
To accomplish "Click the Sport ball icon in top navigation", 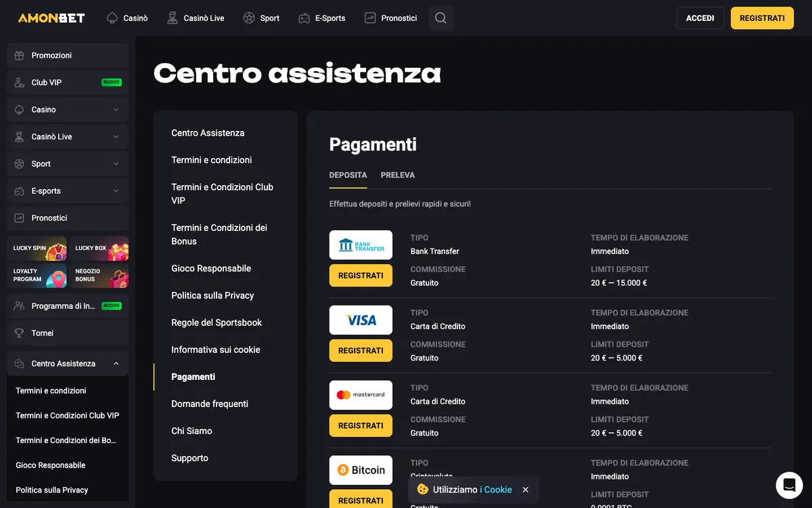I will pyautogui.click(x=249, y=18).
